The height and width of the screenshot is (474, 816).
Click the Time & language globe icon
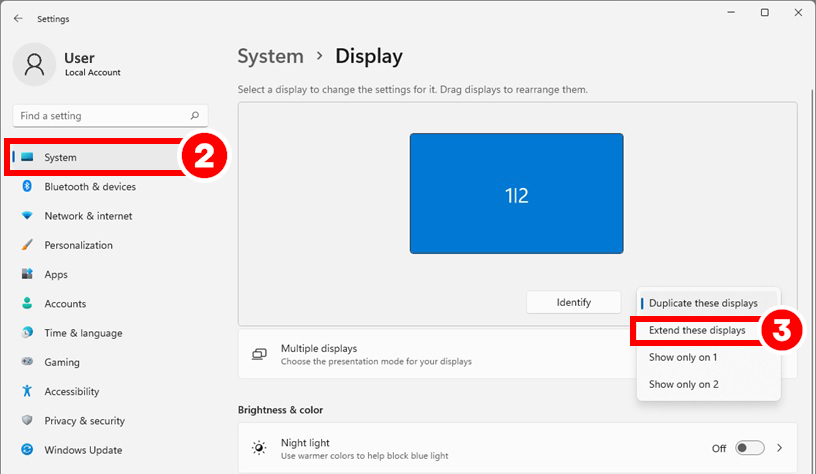pos(27,332)
